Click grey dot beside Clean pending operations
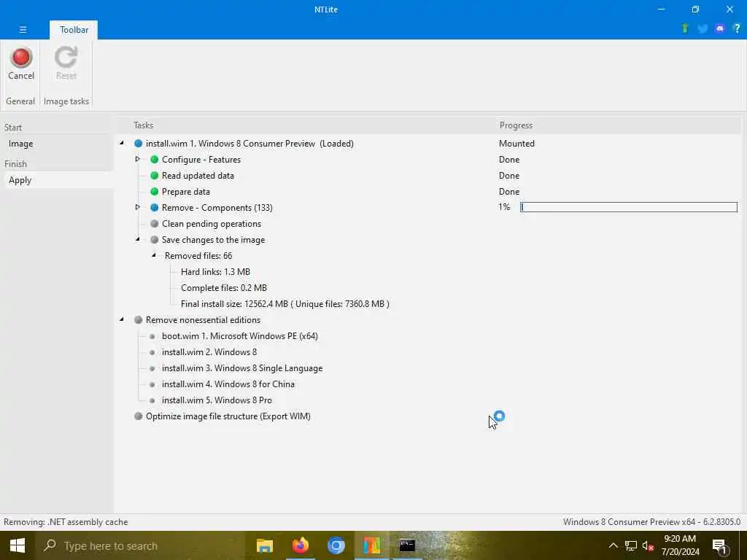This screenshot has width=747, height=560. click(x=155, y=224)
